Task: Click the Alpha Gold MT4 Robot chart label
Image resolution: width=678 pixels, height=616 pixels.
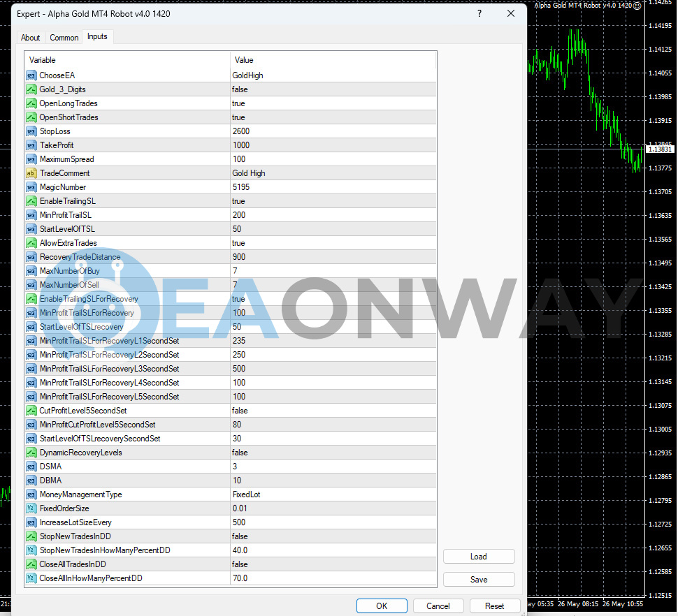Action: tap(583, 6)
